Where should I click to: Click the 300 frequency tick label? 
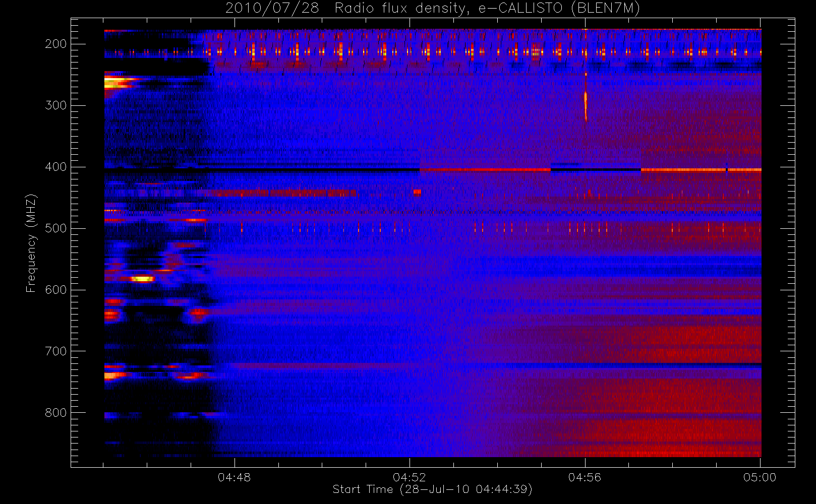(x=56, y=105)
